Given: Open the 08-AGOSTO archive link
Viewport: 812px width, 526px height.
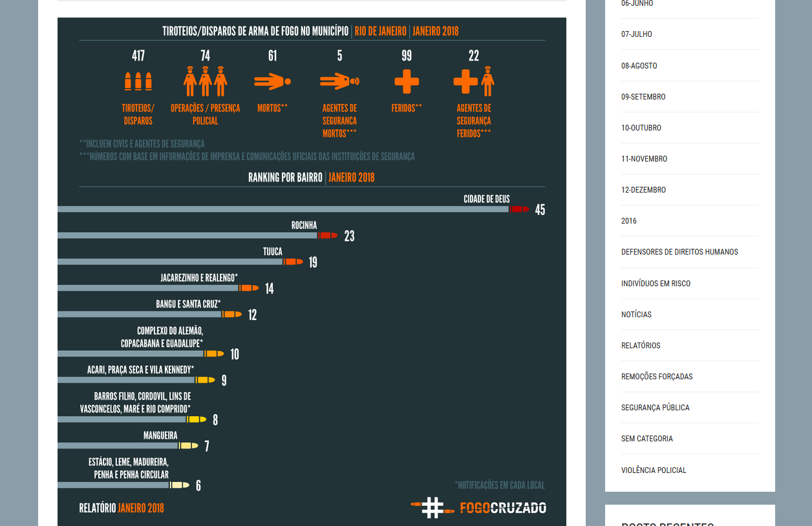Looking at the screenshot, I should tap(639, 66).
